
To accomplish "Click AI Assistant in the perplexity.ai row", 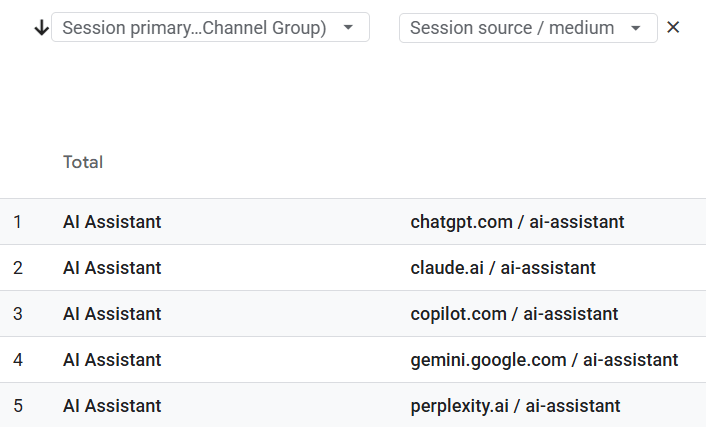I will point(112,406).
